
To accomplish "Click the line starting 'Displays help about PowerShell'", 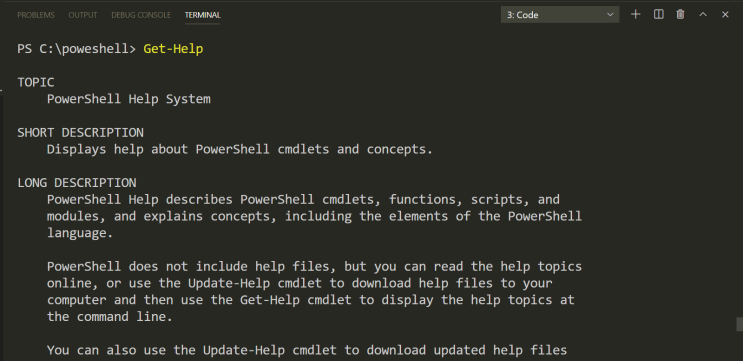I will 240,149.
